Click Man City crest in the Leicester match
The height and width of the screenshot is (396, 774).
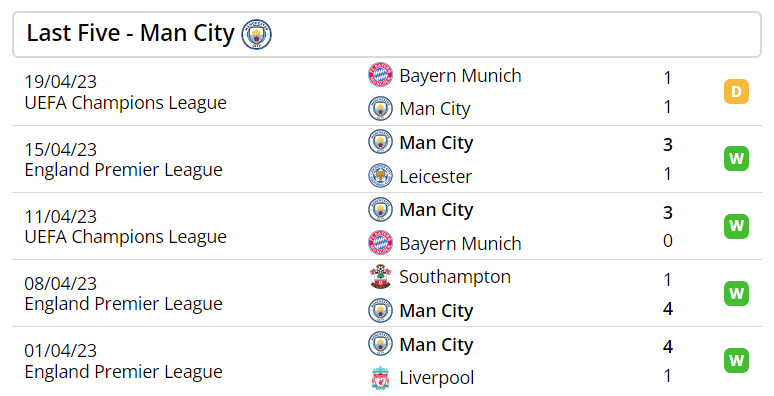tap(381, 142)
